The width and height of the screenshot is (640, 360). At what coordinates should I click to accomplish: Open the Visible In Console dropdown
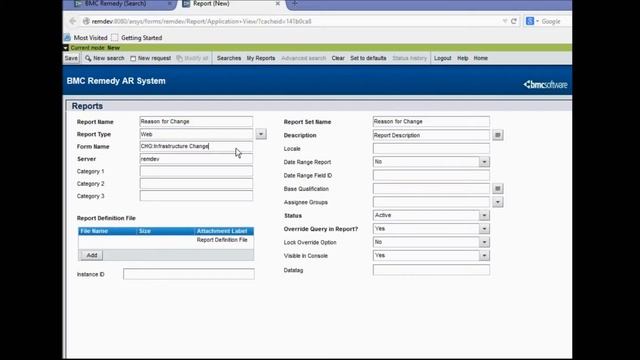tap(484, 256)
